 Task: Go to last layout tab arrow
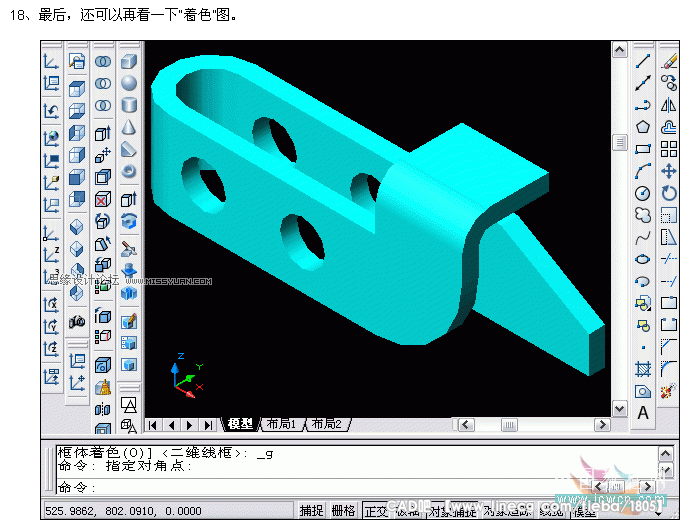(208, 425)
